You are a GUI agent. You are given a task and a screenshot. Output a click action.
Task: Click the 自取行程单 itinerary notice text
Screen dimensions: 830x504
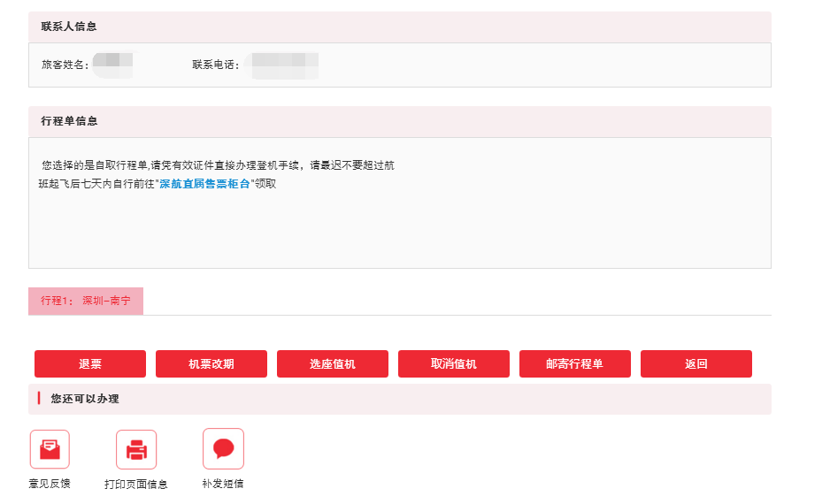[218, 165]
